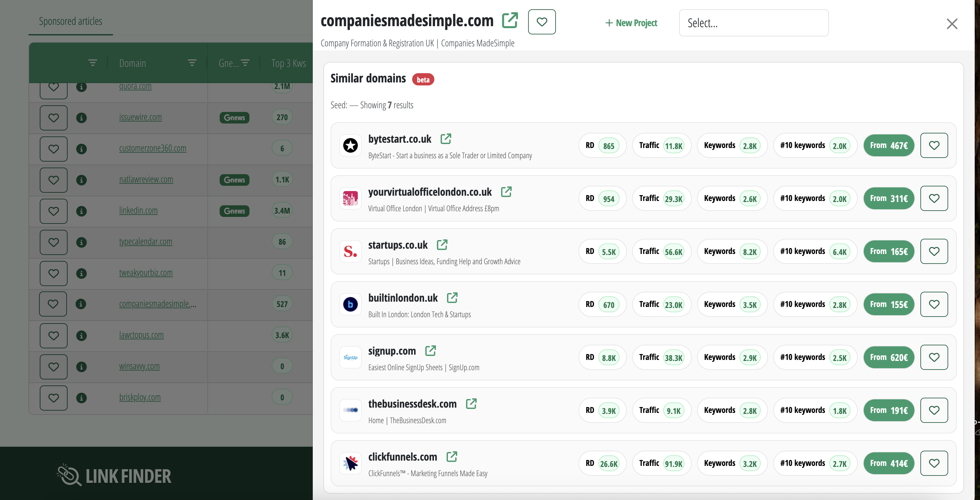Click builtinlondon.uk blue b logo
This screenshot has width=980, height=500.
pyautogui.click(x=351, y=304)
